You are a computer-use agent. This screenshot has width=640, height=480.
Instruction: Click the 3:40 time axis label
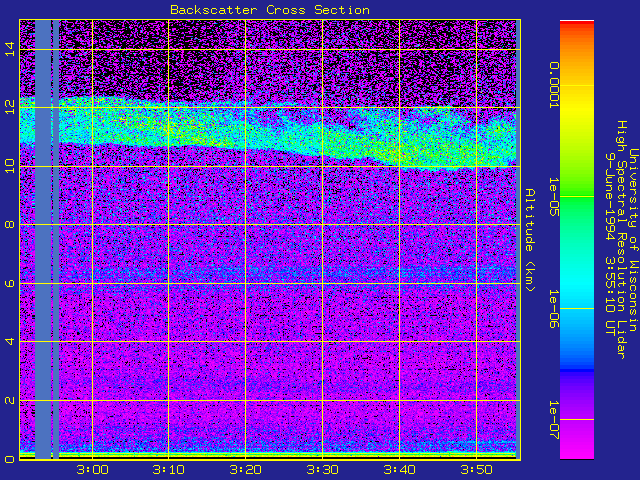coord(399,469)
